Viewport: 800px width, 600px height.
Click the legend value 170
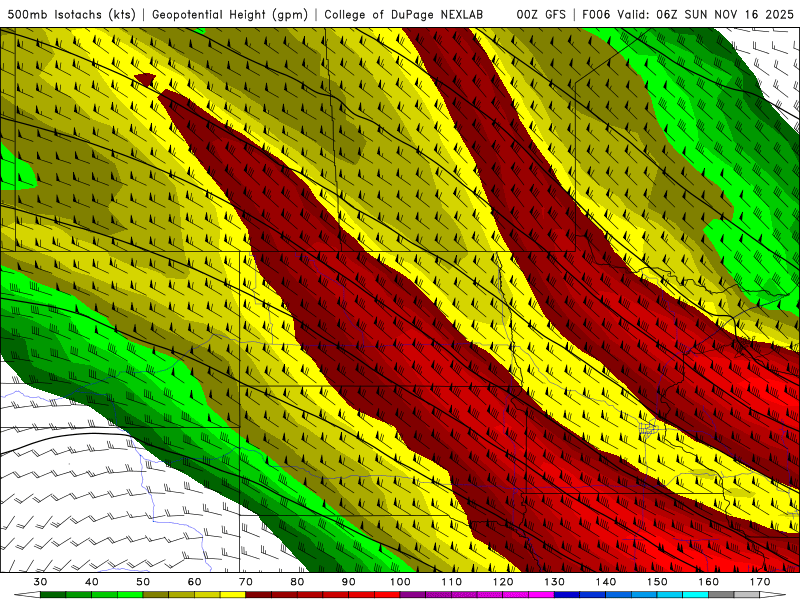pyautogui.click(x=760, y=582)
